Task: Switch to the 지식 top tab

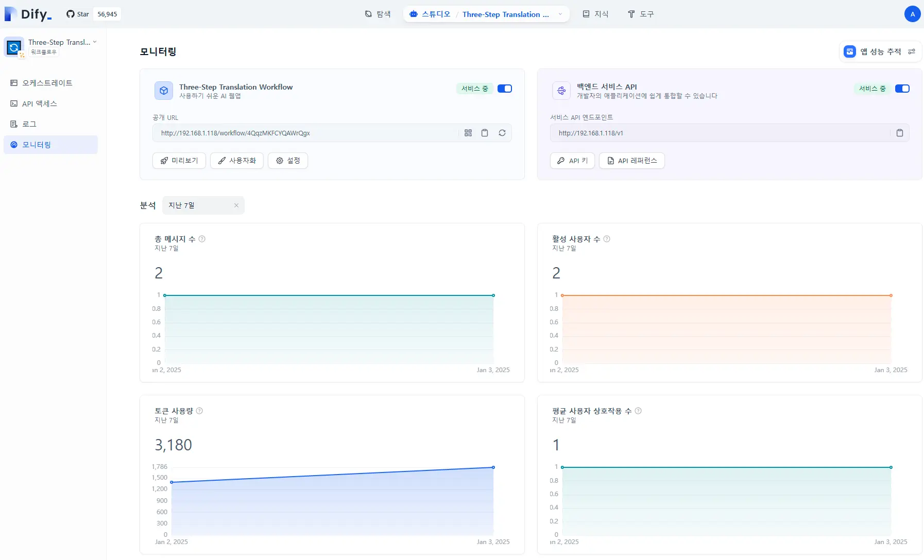Action: tap(595, 14)
